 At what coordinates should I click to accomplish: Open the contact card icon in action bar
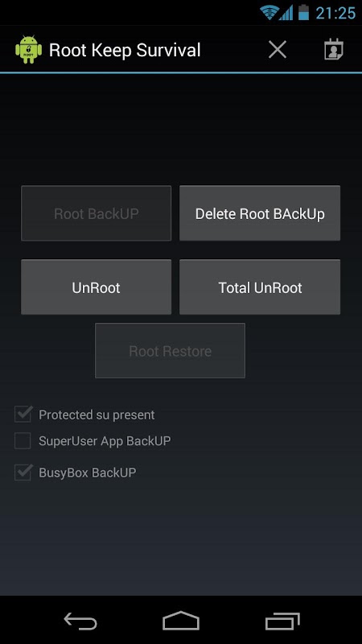[x=333, y=50]
